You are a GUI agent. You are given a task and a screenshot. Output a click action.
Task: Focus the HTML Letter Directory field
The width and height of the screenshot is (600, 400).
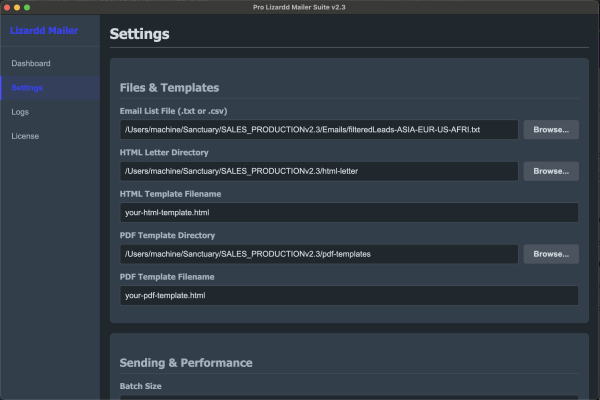tap(318, 171)
